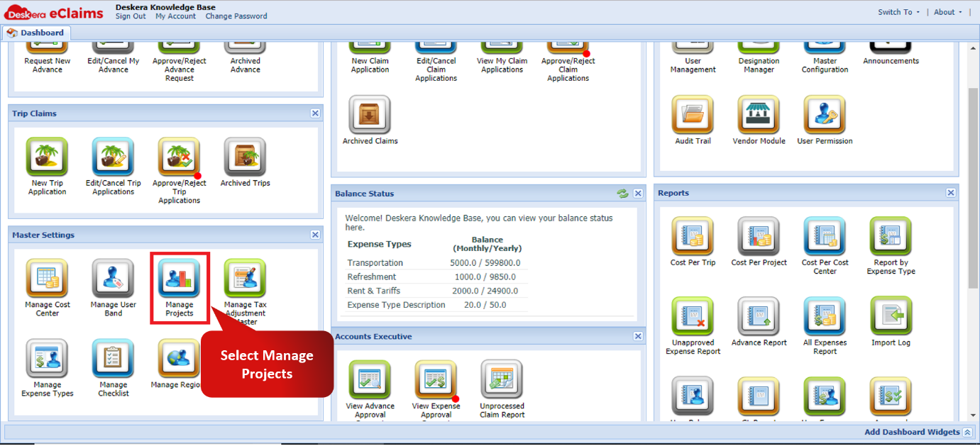Open Archived Claims
The image size is (980, 446).
click(370, 116)
